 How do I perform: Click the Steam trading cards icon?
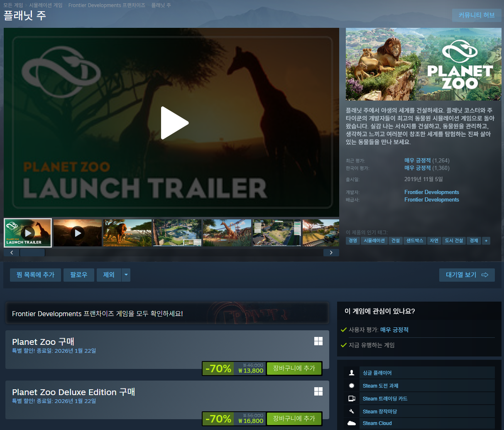click(x=352, y=398)
